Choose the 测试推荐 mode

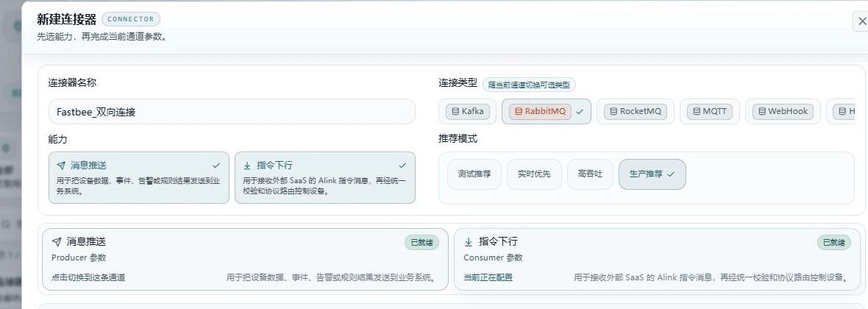coord(474,174)
